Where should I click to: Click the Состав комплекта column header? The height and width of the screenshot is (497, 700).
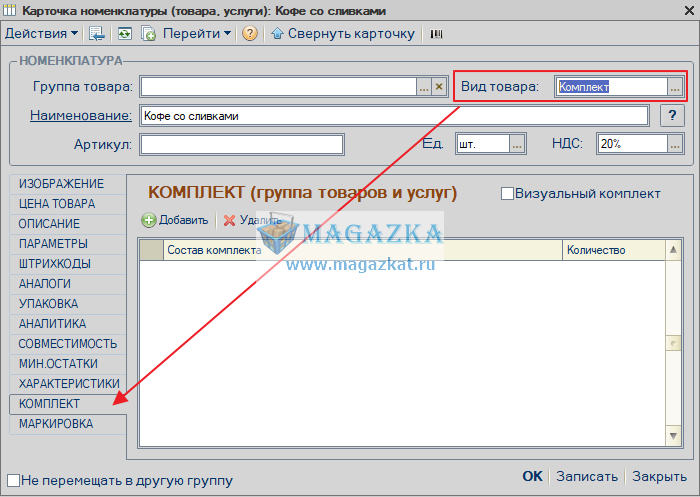[362, 250]
